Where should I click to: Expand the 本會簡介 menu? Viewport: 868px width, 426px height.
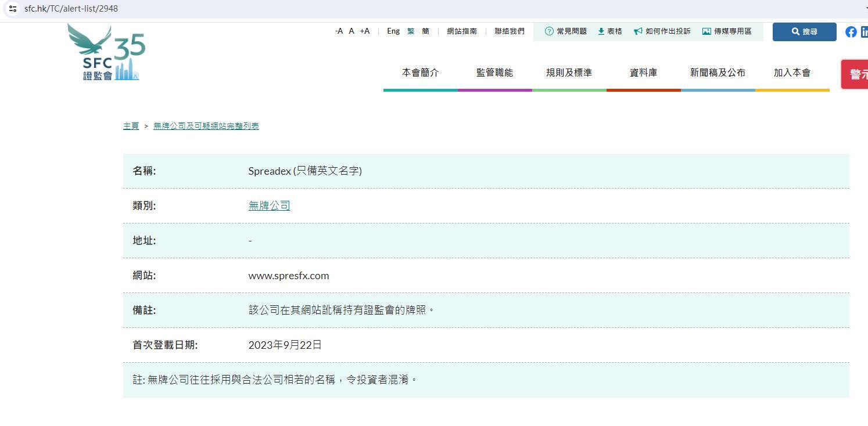click(420, 73)
